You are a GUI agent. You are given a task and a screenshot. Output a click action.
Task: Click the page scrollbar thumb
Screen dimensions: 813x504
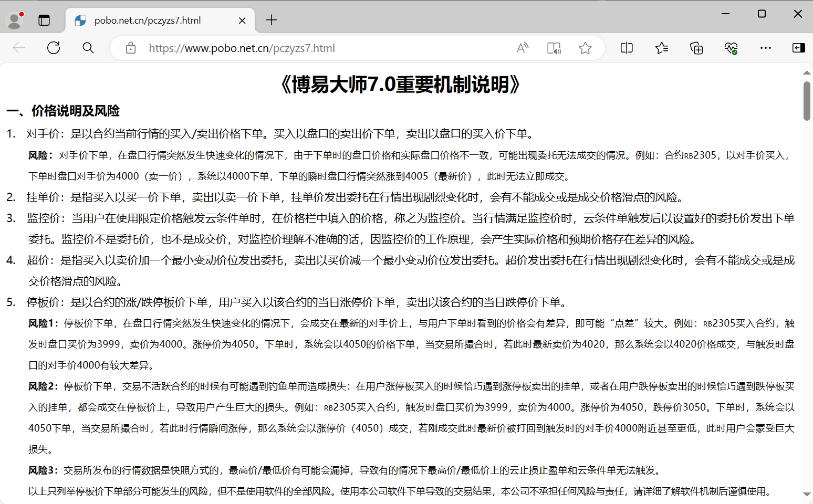(807, 101)
